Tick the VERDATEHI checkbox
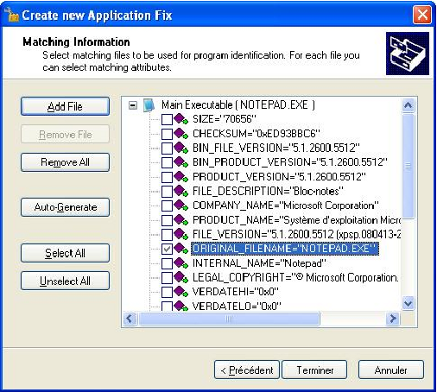Image resolution: width=437 pixels, height=392 pixels. pos(167,292)
